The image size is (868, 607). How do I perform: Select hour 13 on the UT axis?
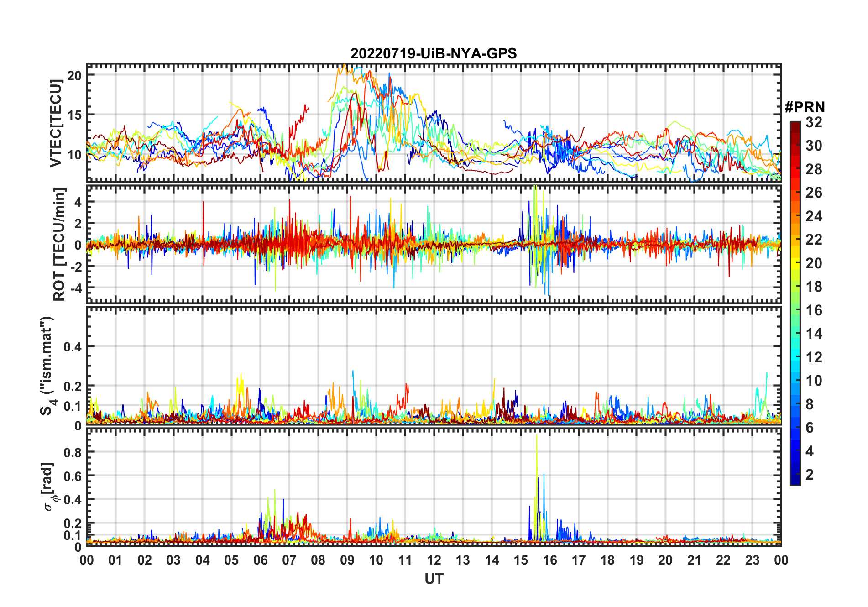[463, 560]
